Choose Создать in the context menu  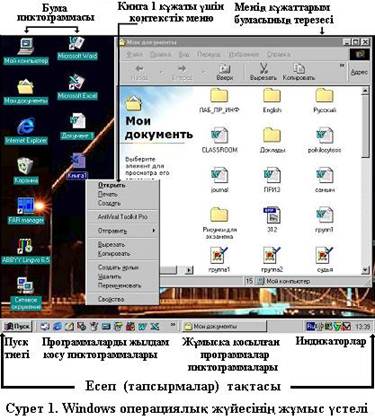click(122, 203)
